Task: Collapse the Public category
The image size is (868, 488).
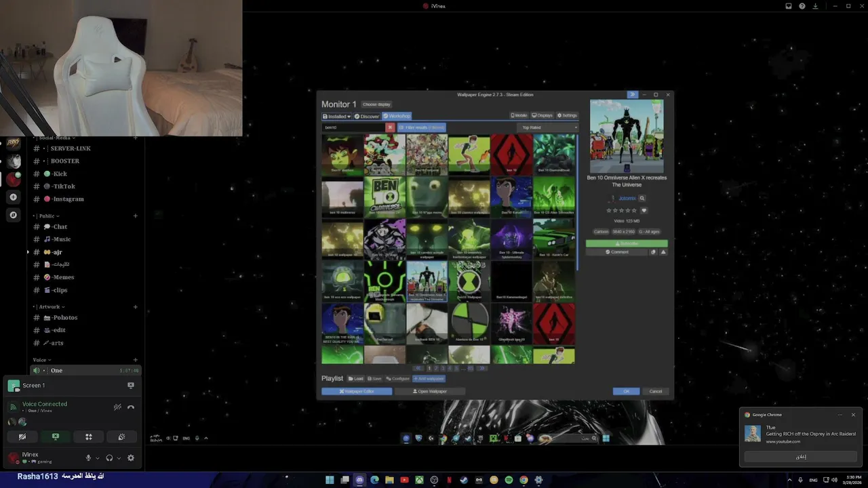Action: tap(47, 216)
